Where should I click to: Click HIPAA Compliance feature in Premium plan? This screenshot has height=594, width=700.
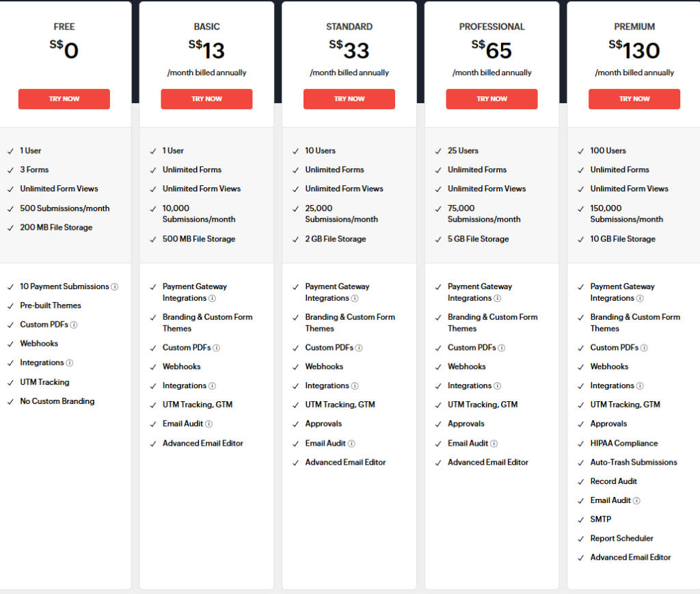(x=623, y=443)
